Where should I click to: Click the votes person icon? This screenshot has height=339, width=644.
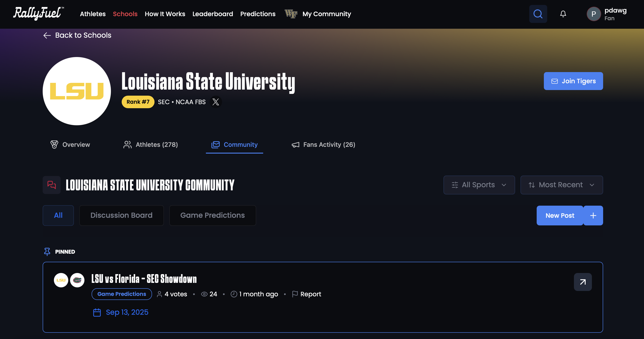point(159,294)
